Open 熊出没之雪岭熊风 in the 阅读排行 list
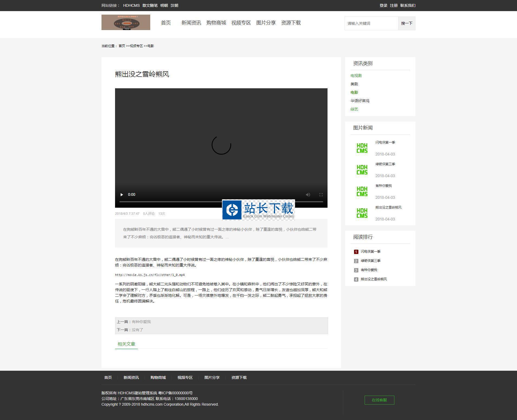Screen dimensions: 517x420 (x=374, y=279)
